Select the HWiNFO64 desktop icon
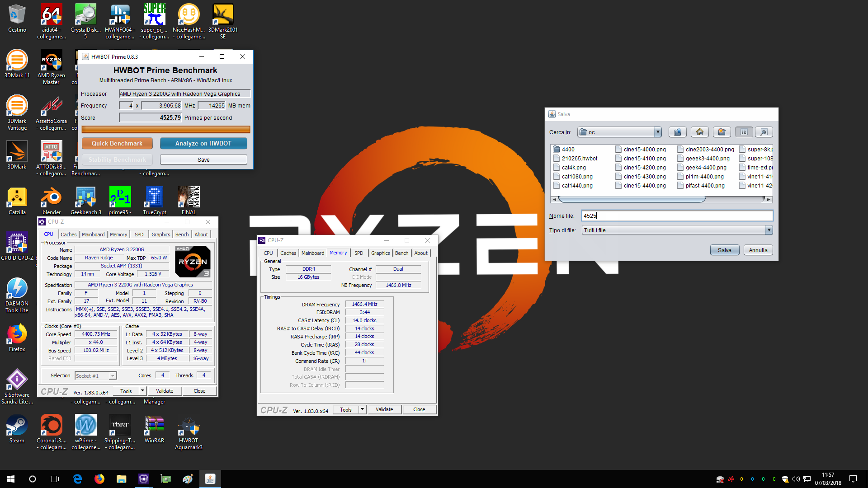This screenshot has height=488, width=868. point(120,21)
